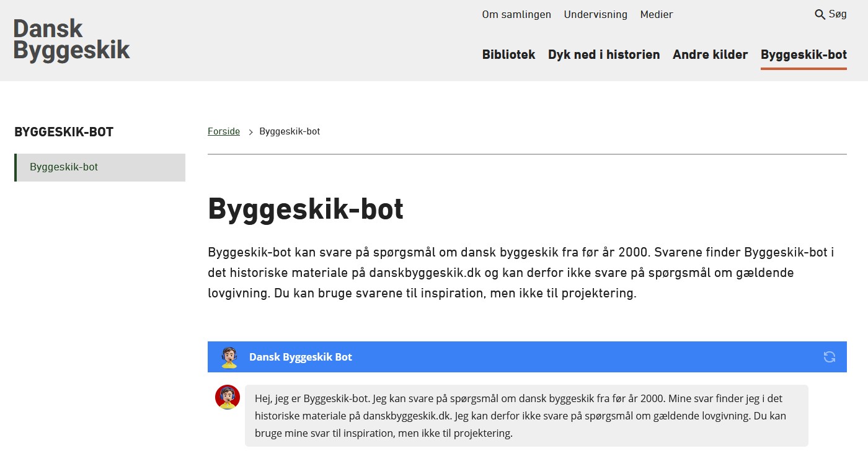The height and width of the screenshot is (456, 868).
Task: Open the Medier link in top bar
Action: pos(656,14)
